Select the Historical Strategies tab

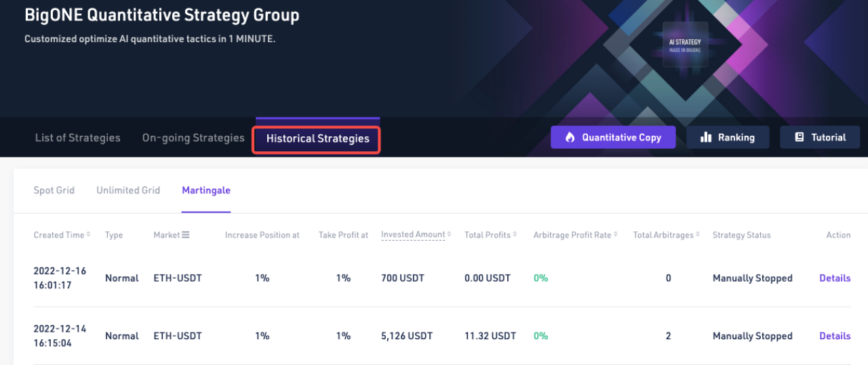(317, 138)
